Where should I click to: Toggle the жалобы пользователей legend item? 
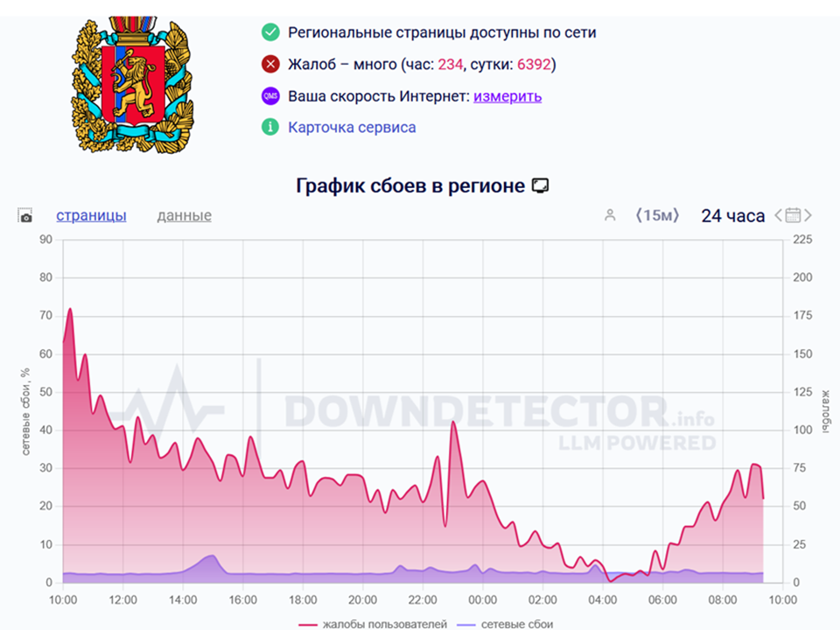coord(373,624)
